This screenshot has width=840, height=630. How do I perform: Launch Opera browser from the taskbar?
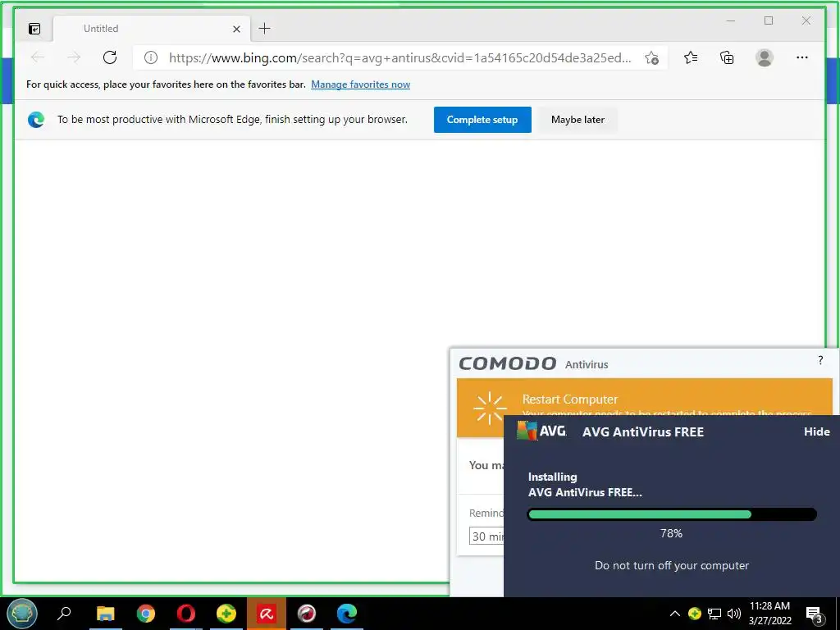point(186,614)
